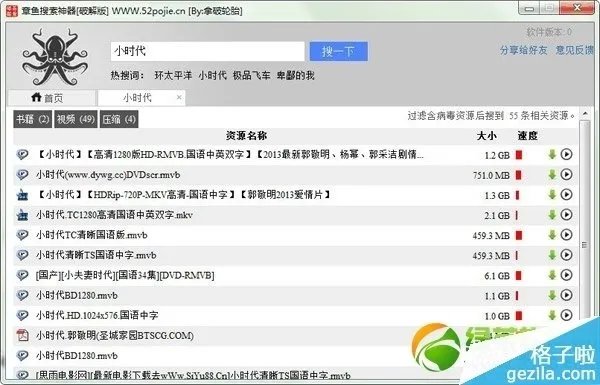Image resolution: width=600 pixels, height=385 pixels.
Task: Click size value 751.0 MB
Action: (491, 176)
